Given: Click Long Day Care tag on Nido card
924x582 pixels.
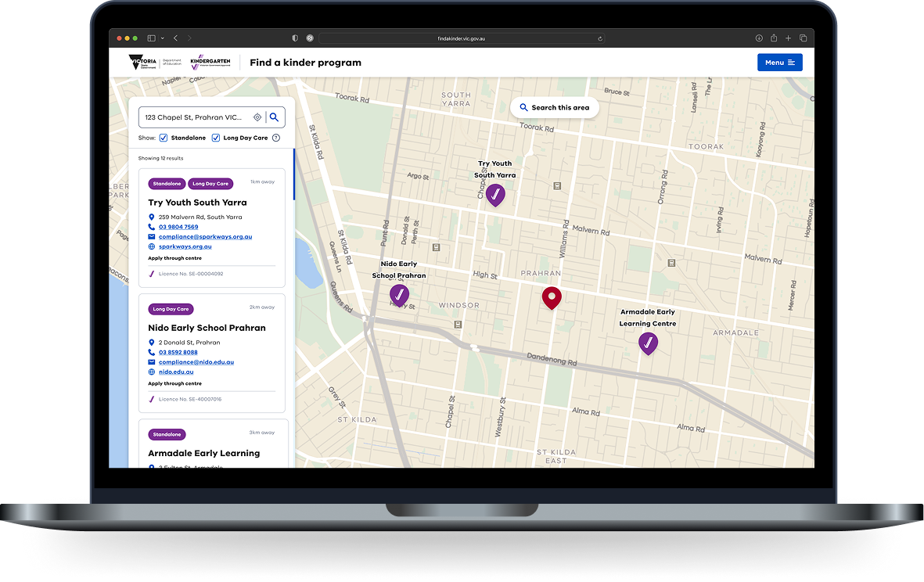Looking at the screenshot, I should (x=171, y=309).
